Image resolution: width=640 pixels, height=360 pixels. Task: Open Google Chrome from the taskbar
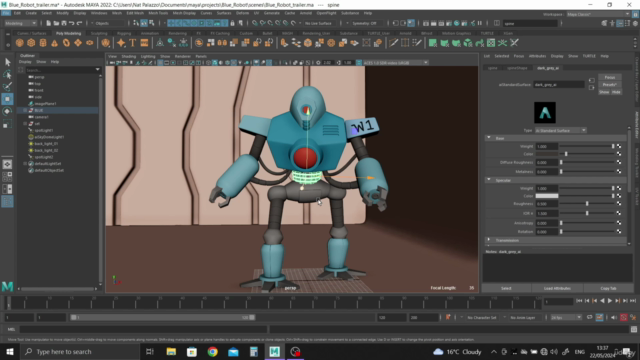212,351
